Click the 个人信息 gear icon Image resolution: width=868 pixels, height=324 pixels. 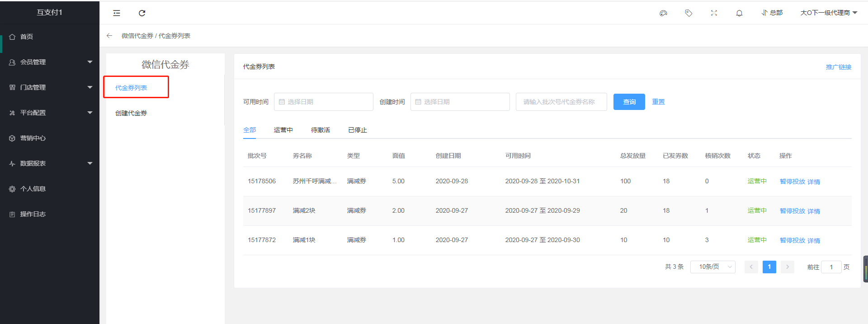[12, 189]
